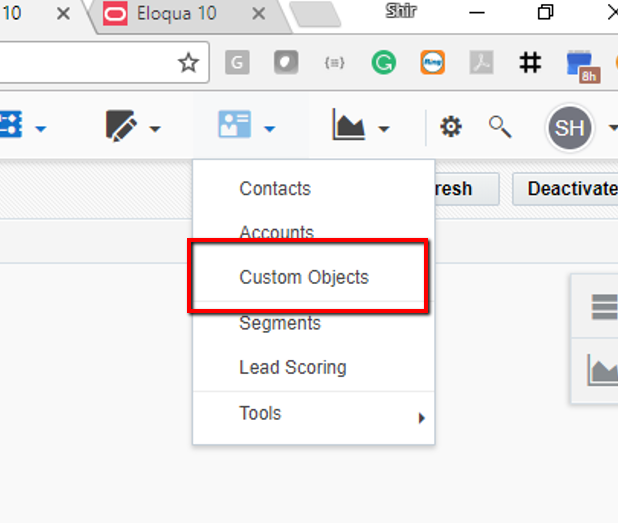The width and height of the screenshot is (618, 523).
Task: Open the Audience contacts card icon
Action: [235, 124]
